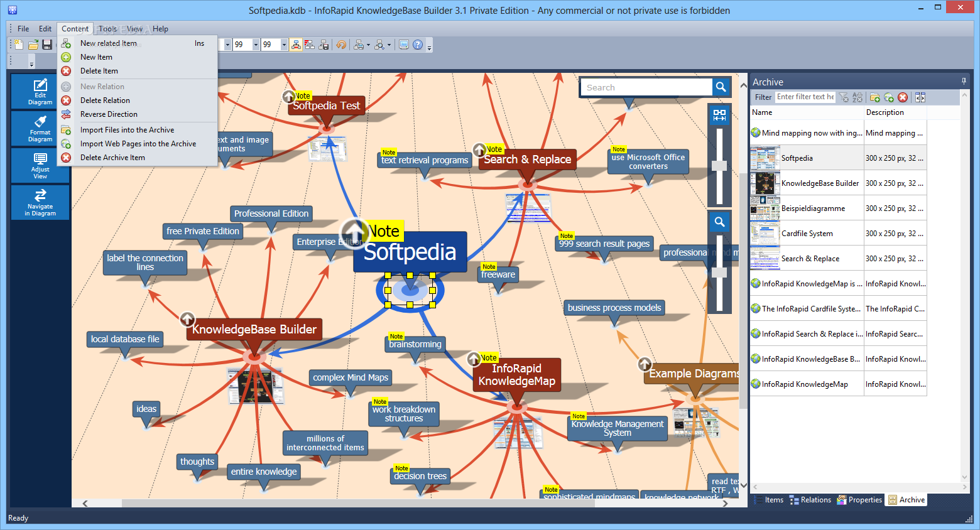Switch to the Archive tab
This screenshot has width=980, height=530.
906,500
